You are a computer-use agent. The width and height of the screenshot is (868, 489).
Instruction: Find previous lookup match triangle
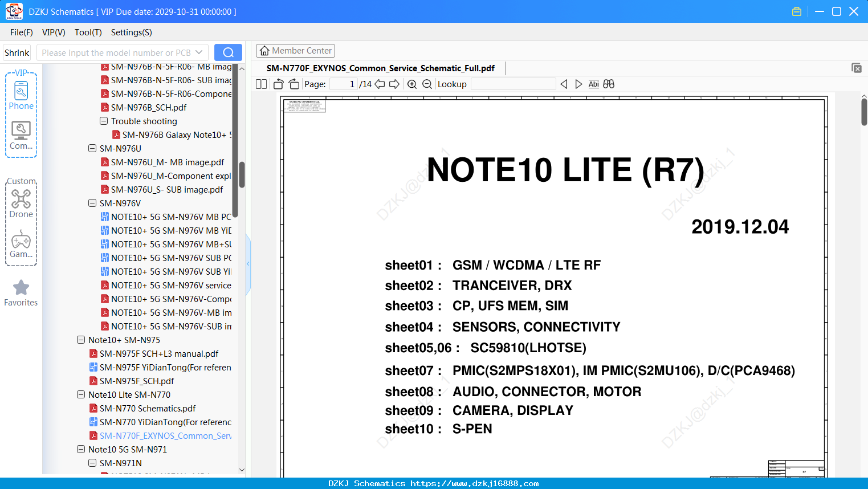coord(564,84)
